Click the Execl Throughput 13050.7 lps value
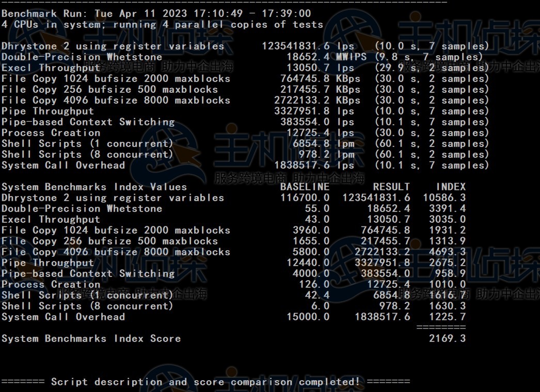 tap(320, 68)
